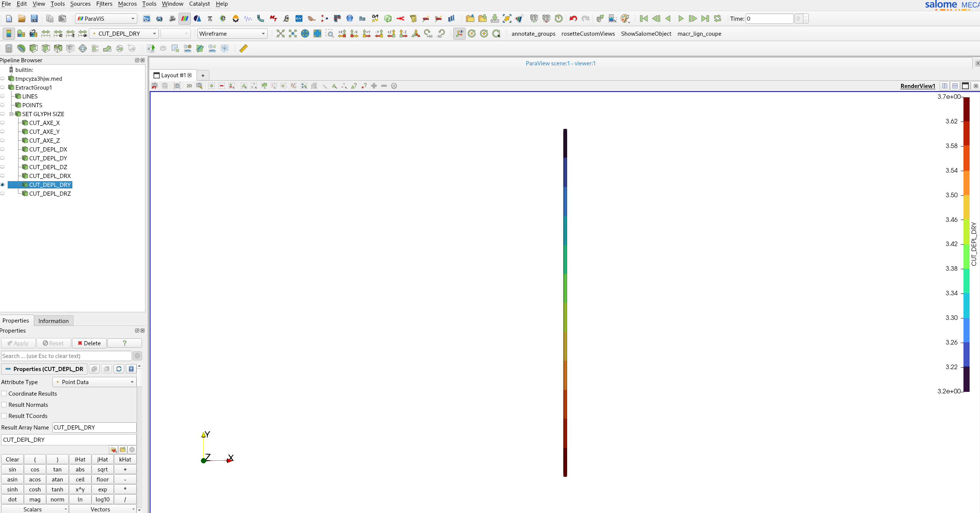Toggle visibility eye of CUT_DEPL_DX

coord(3,150)
